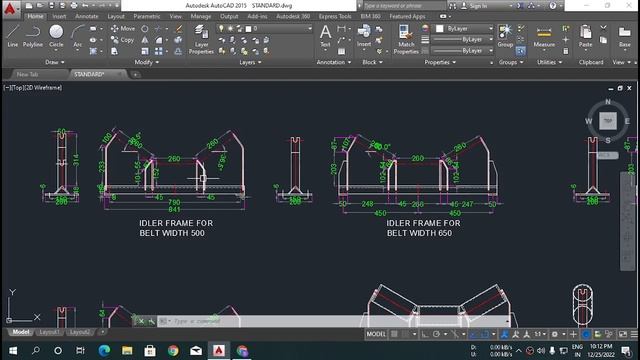
Task: Expand the Modify panel
Action: pyautogui.click(x=147, y=62)
